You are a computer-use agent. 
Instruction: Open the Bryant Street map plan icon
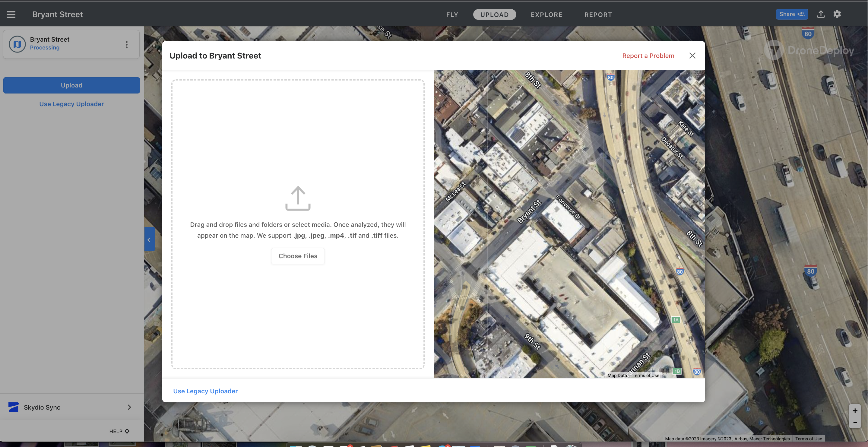17,44
